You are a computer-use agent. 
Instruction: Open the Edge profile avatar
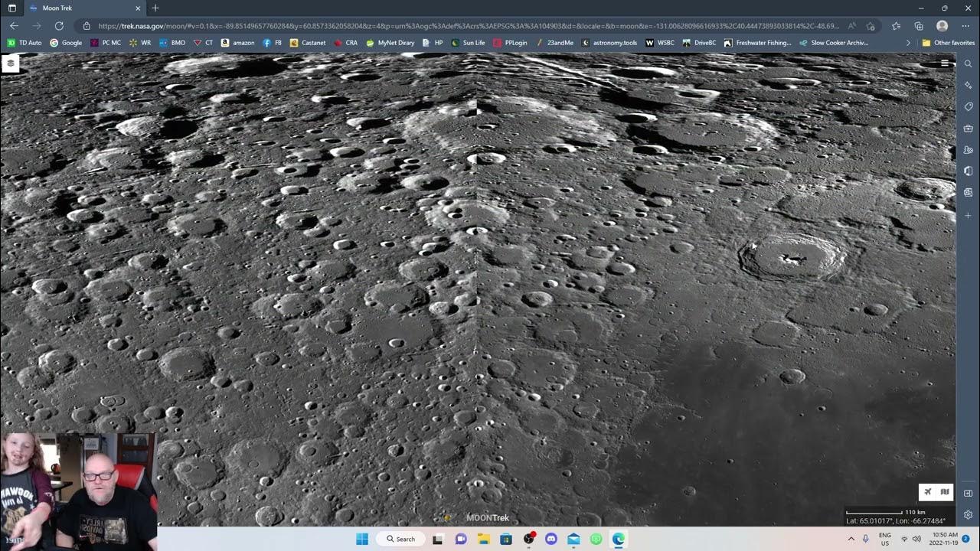tap(942, 25)
